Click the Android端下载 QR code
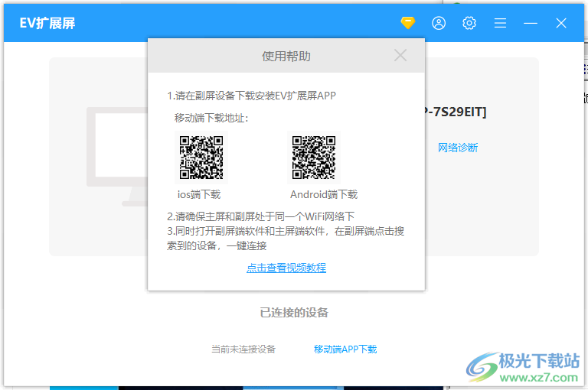The height and width of the screenshot is (390, 588). (314, 158)
